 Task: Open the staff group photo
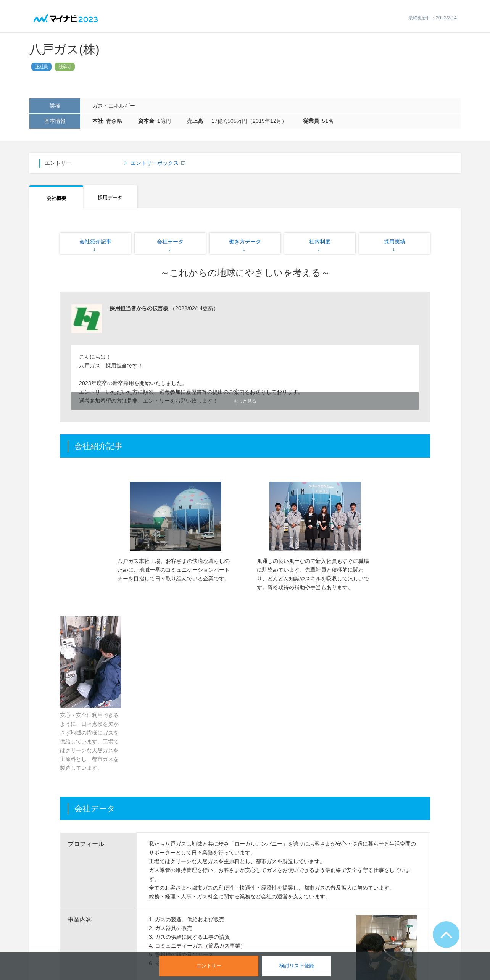point(315,516)
